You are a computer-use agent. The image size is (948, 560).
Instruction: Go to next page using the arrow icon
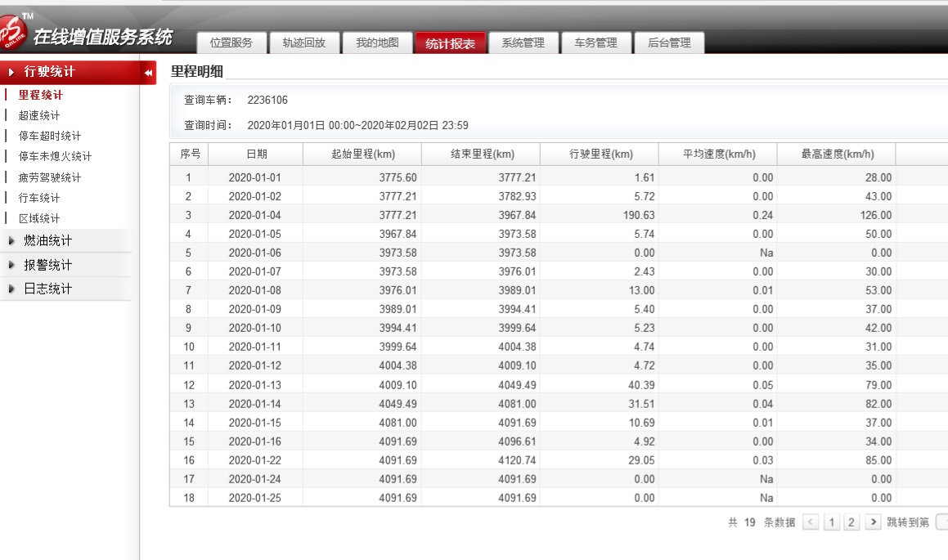click(x=873, y=522)
